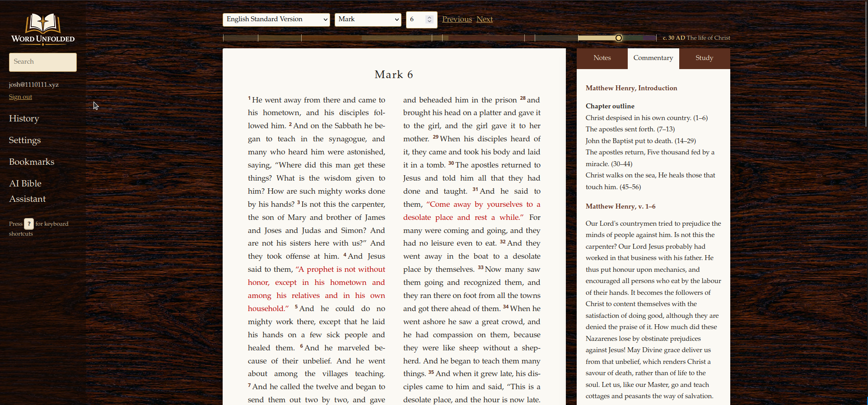This screenshot has width=868, height=405.
Task: Click outline row "John the Baptist put to death. (14–29)"
Action: tap(641, 141)
